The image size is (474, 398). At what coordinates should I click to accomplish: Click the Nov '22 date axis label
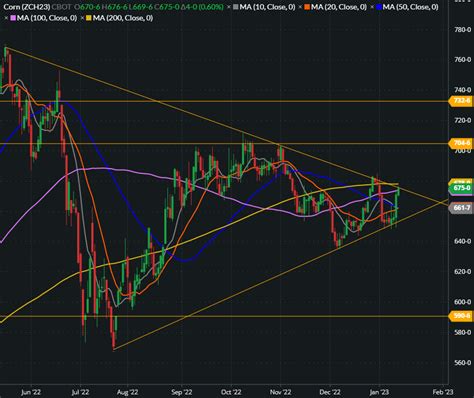point(280,392)
